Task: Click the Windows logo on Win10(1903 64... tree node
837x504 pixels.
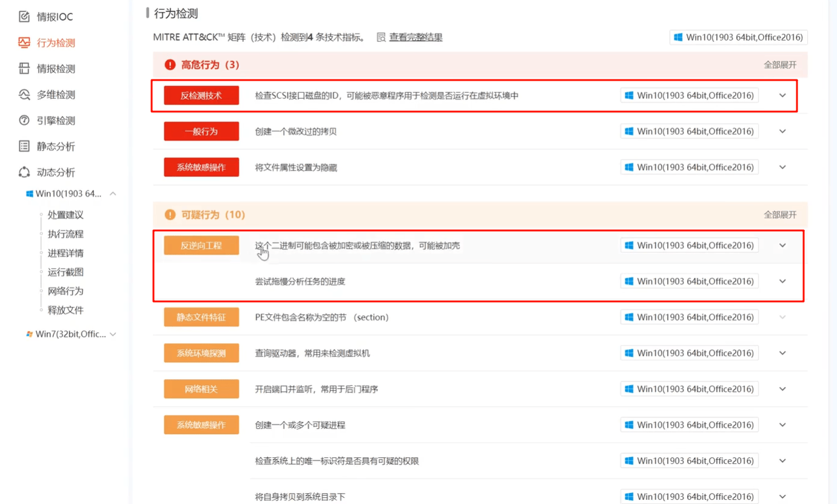Action: tap(29, 194)
